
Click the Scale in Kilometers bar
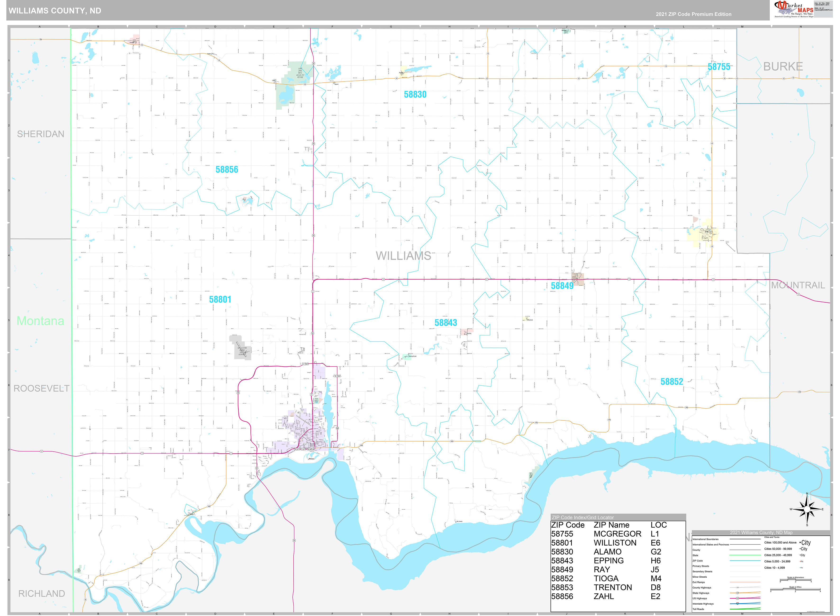click(x=795, y=580)
